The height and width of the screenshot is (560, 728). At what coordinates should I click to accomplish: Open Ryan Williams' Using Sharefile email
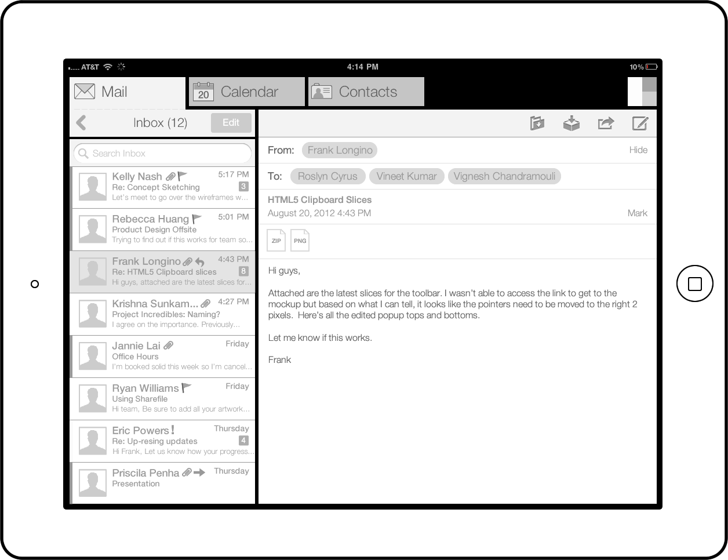point(162,399)
